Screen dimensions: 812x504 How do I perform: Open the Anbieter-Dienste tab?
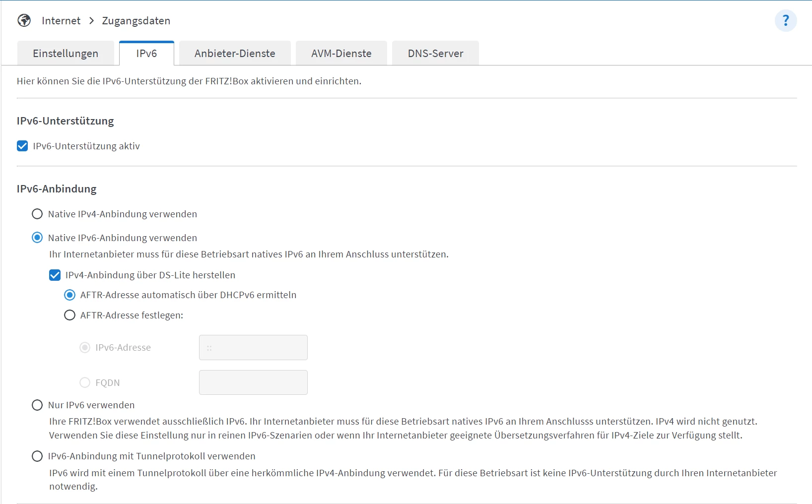click(235, 54)
